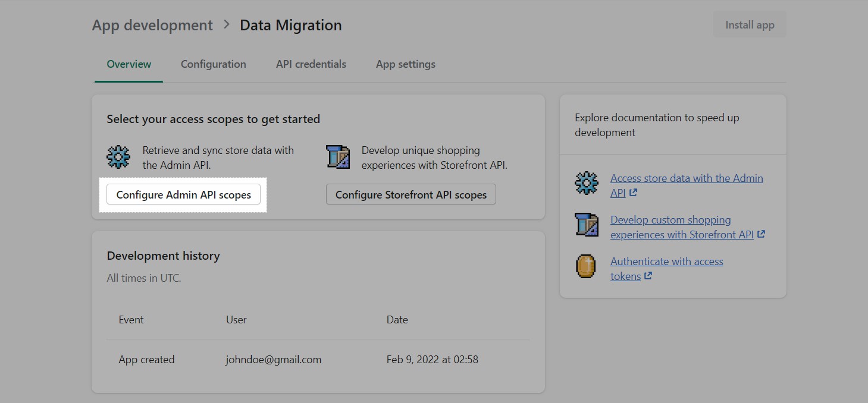868x403 pixels.
Task: Click the external link icon next to Admin API link
Action: click(633, 193)
